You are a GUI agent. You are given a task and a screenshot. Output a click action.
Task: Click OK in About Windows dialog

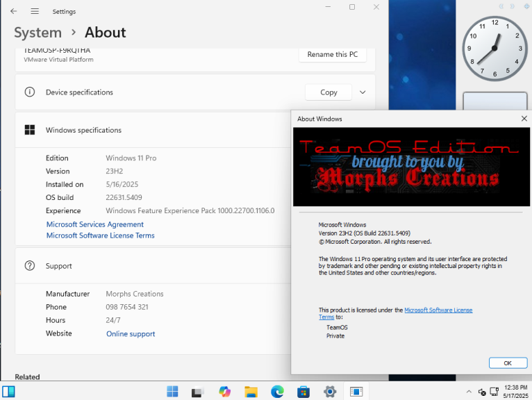coord(508,362)
